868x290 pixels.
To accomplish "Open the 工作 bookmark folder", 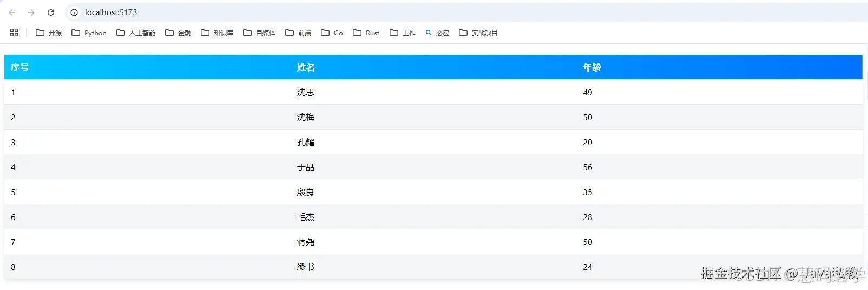I will (x=403, y=33).
